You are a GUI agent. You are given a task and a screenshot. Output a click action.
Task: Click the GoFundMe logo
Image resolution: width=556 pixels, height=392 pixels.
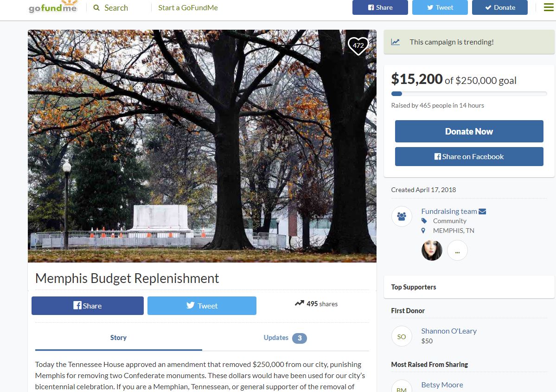(x=53, y=7)
